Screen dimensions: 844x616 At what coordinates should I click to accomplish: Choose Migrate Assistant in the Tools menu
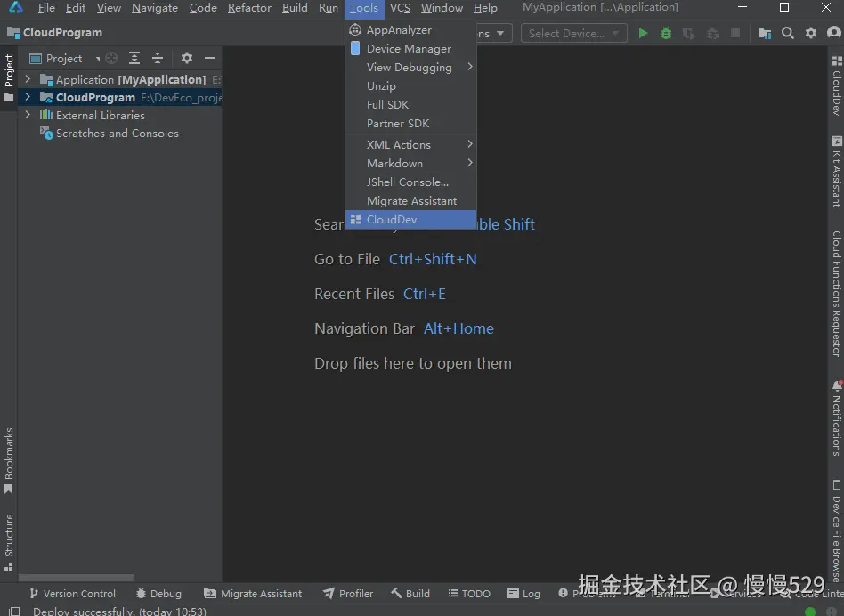pyautogui.click(x=410, y=200)
